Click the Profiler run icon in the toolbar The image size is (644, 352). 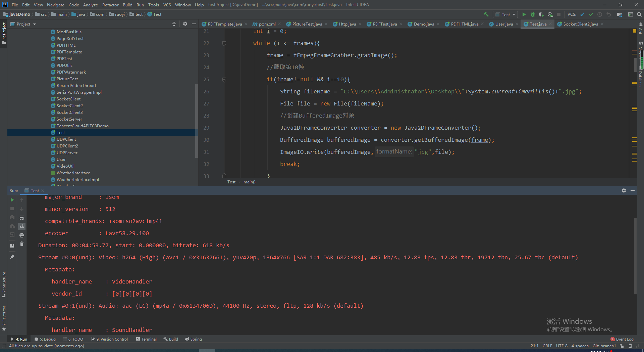[550, 14]
